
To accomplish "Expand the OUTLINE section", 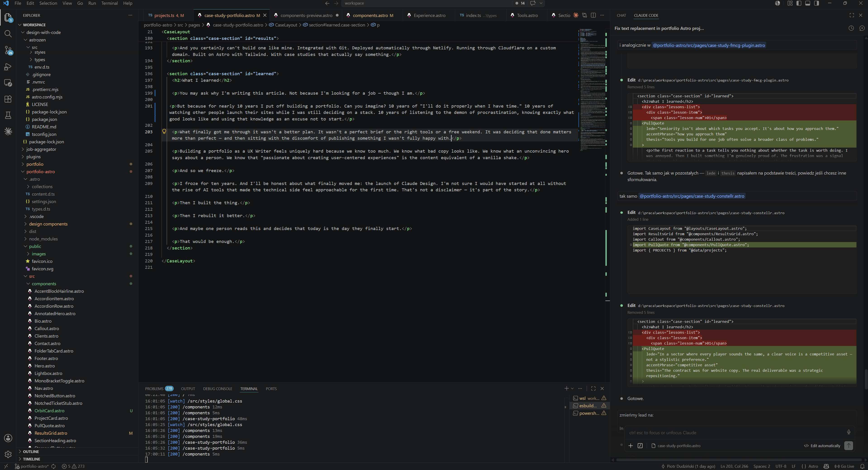I will coord(78,451).
